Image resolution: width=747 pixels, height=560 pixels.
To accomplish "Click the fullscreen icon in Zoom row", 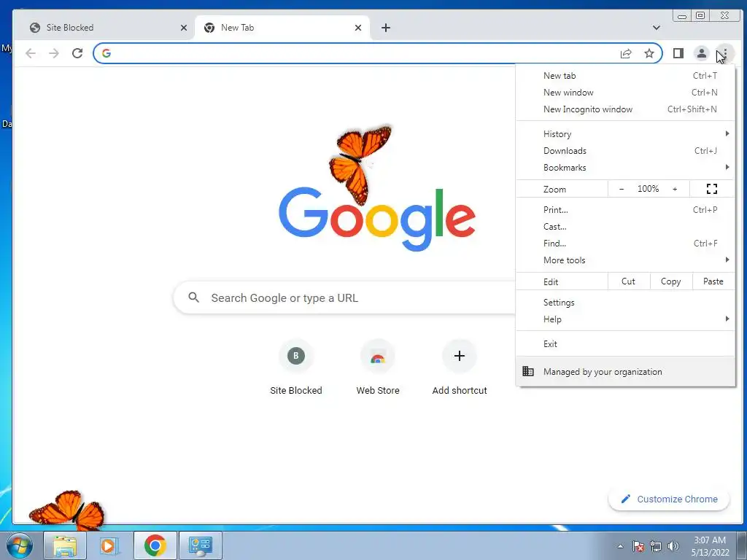I will coord(712,189).
